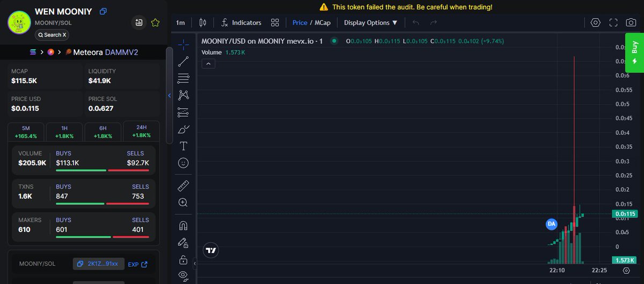The height and width of the screenshot is (284, 644).
Task: Click the MCAP $115.5K value
Action: click(x=24, y=81)
